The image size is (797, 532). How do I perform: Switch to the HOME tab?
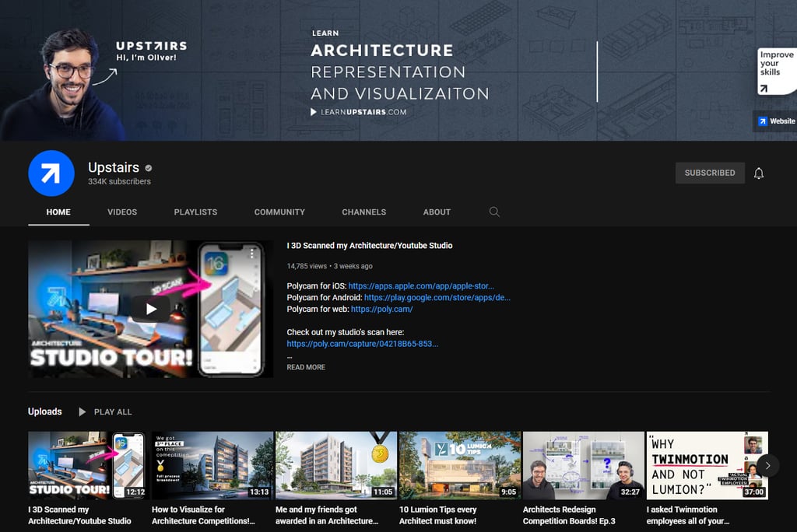pos(58,212)
